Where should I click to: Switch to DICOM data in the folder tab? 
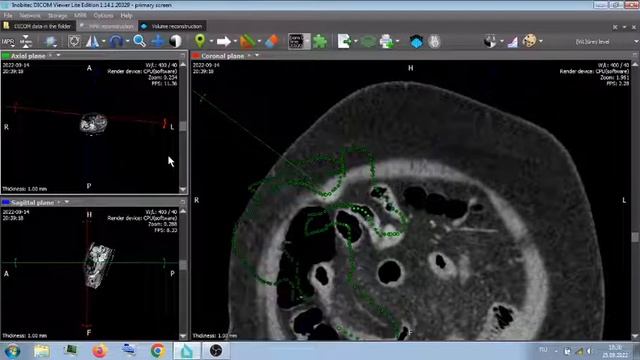(x=38, y=26)
